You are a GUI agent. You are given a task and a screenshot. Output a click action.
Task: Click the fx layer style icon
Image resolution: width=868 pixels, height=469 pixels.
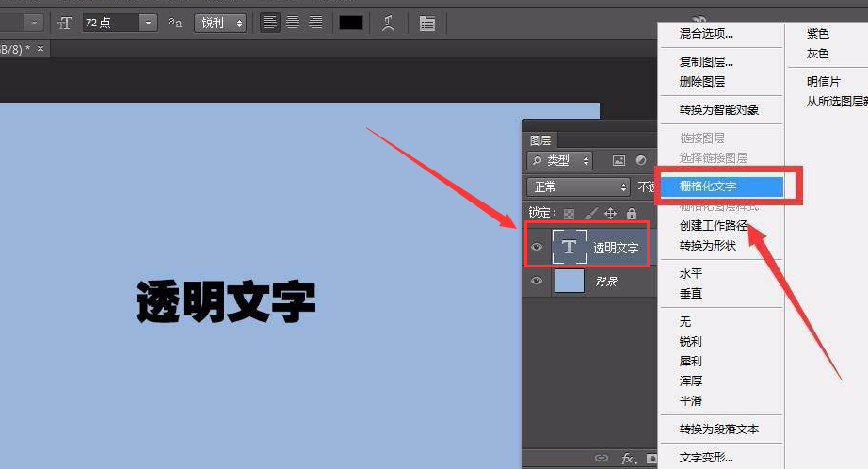[626, 459]
